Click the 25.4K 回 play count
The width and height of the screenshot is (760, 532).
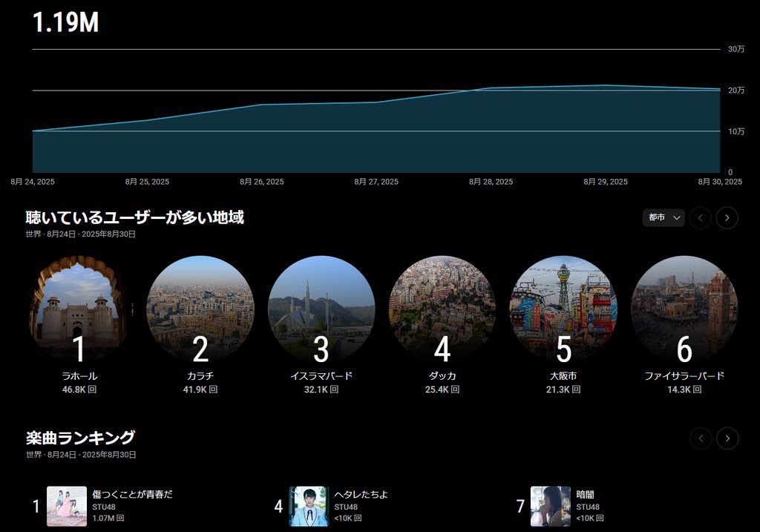442,389
